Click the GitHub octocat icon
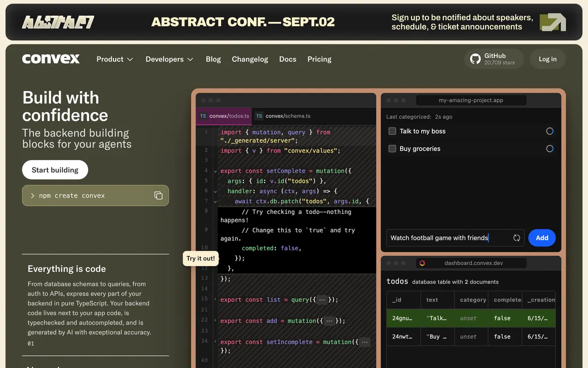The height and width of the screenshot is (368, 588). (475, 59)
